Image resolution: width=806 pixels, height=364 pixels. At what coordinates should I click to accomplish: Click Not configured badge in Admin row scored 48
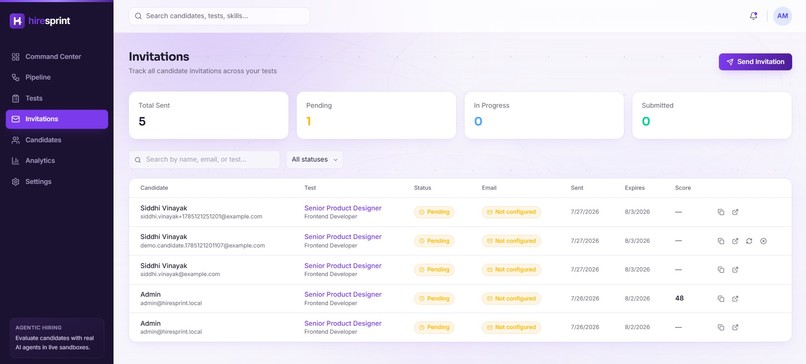point(511,299)
